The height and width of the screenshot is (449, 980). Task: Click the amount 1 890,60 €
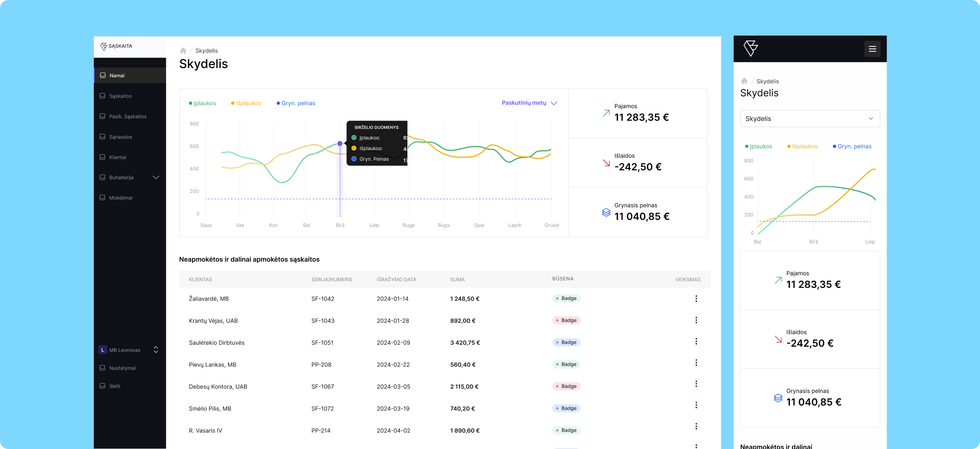[x=465, y=430]
